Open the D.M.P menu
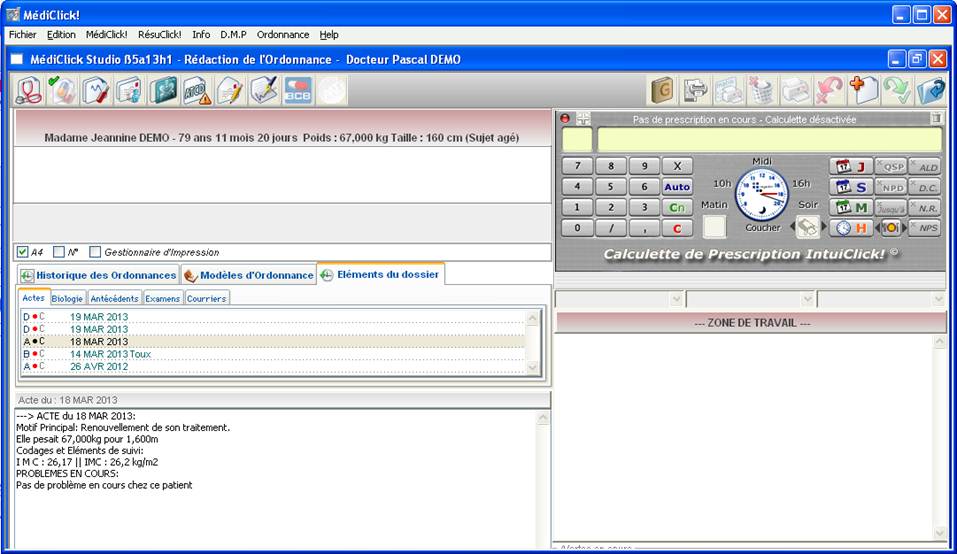The height and width of the screenshot is (554, 957). tap(233, 35)
